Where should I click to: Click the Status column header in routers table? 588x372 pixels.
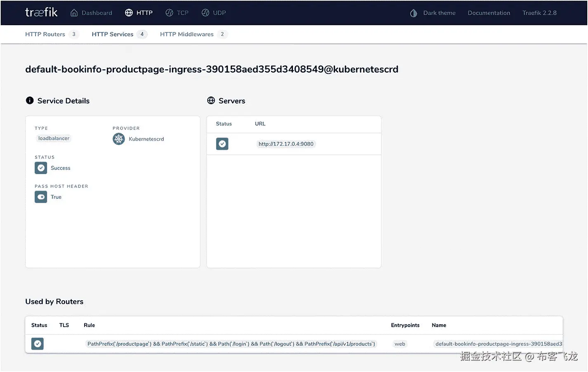(x=39, y=325)
